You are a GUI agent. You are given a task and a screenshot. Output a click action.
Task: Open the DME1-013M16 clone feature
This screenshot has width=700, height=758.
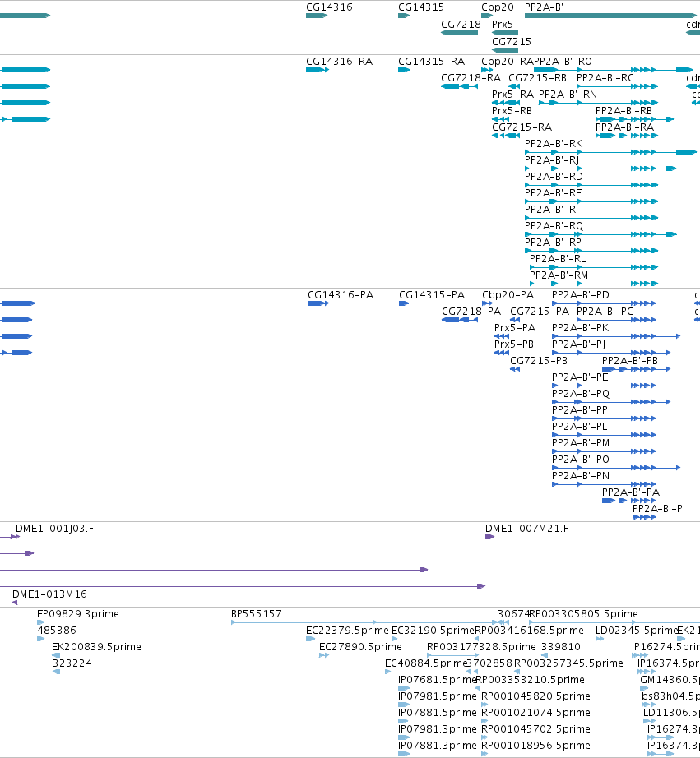click(356, 603)
